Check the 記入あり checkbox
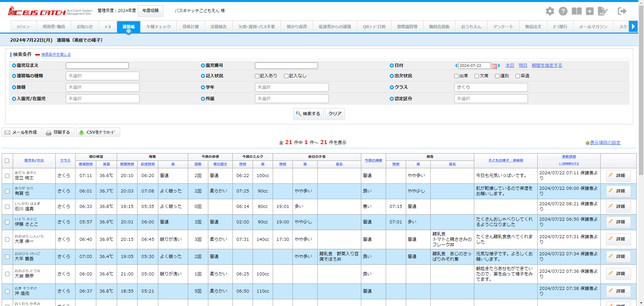The image size is (644, 306). point(257,76)
